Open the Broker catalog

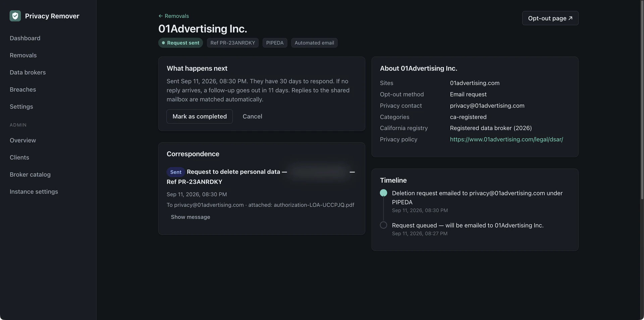[30, 174]
